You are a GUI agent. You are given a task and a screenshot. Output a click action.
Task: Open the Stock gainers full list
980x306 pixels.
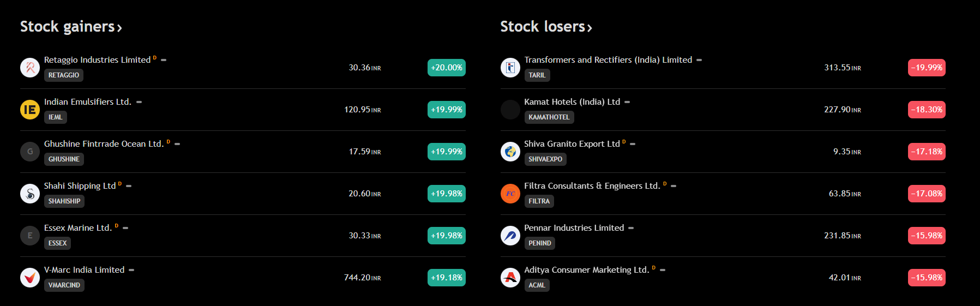71,27
